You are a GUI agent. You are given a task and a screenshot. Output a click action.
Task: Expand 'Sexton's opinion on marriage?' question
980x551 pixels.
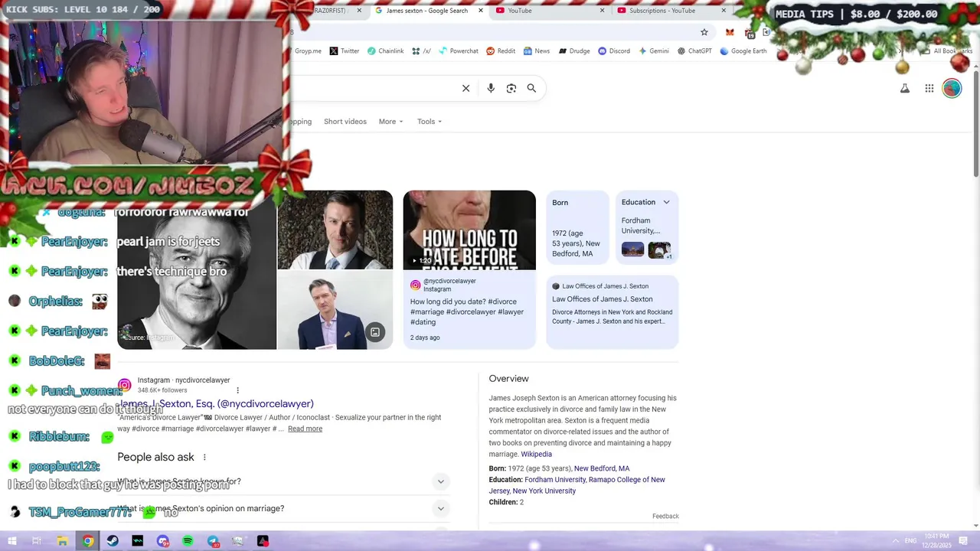(283, 508)
